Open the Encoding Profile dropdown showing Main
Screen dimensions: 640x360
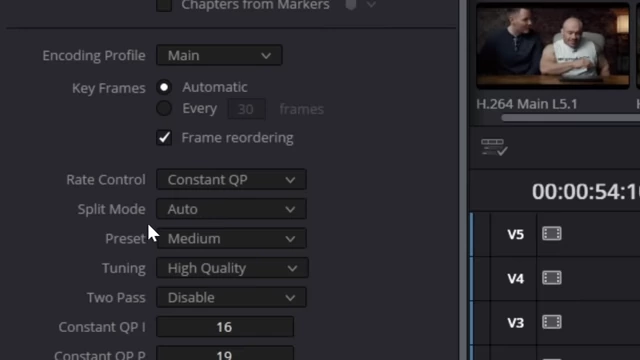[219, 55]
